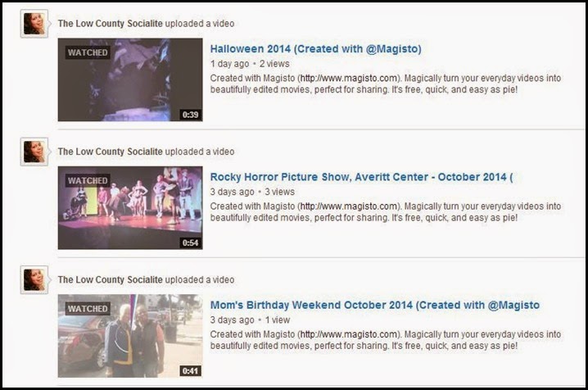Click the WATCHED badge on the Rocky Horror thumbnail
Viewport: 588px width, 390px height.
coord(88,181)
